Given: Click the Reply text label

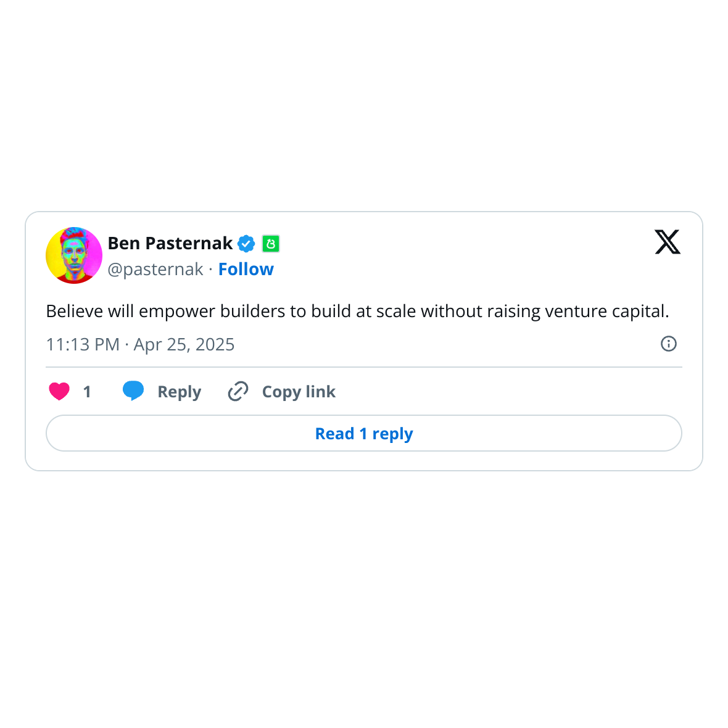Looking at the screenshot, I should (x=179, y=392).
